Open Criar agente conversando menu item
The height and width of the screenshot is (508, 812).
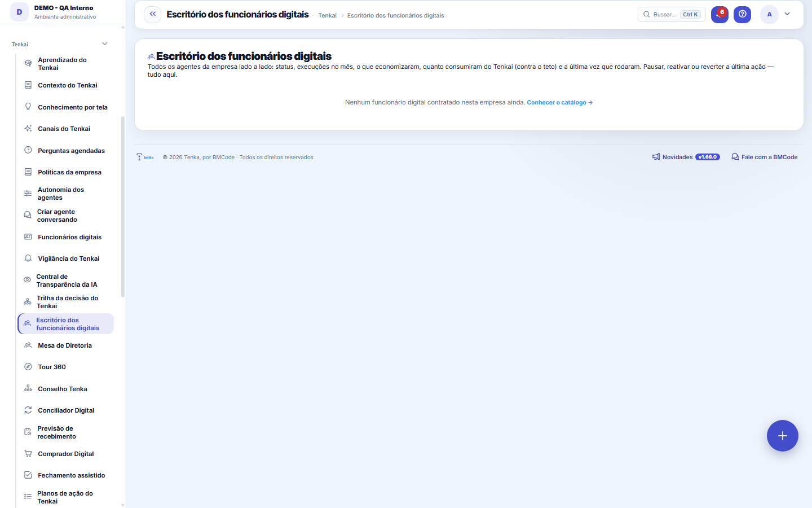[65, 216]
